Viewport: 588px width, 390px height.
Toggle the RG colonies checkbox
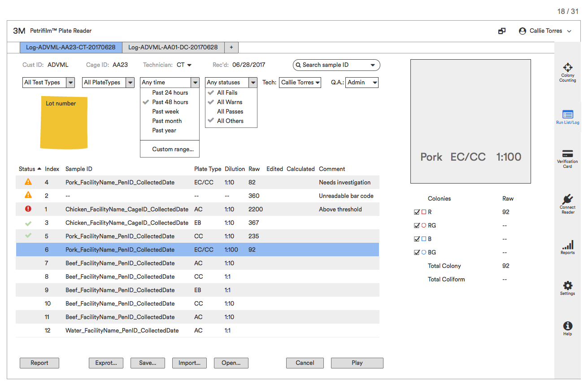pos(417,225)
